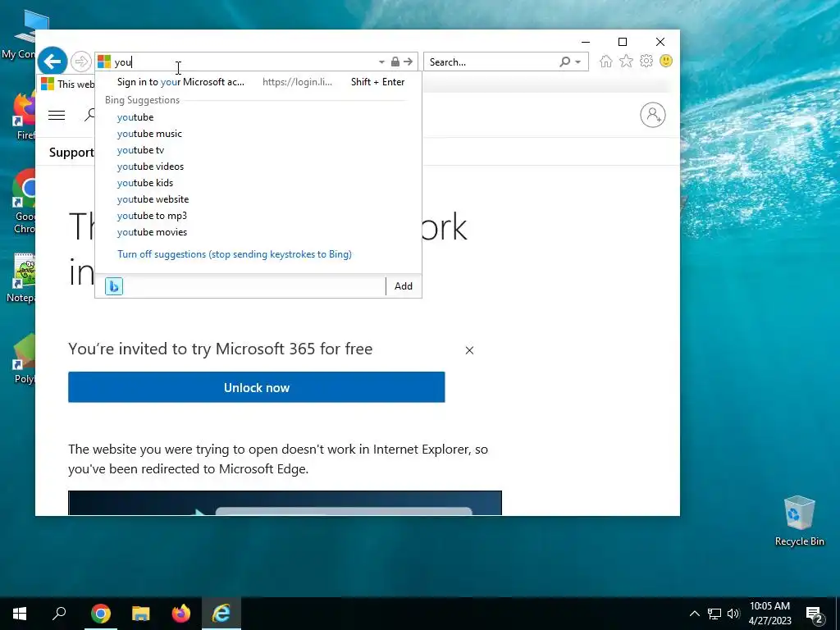Viewport: 840px width, 630px height.
Task: Select the 'youtube' Bing suggestion
Action: (x=258, y=117)
